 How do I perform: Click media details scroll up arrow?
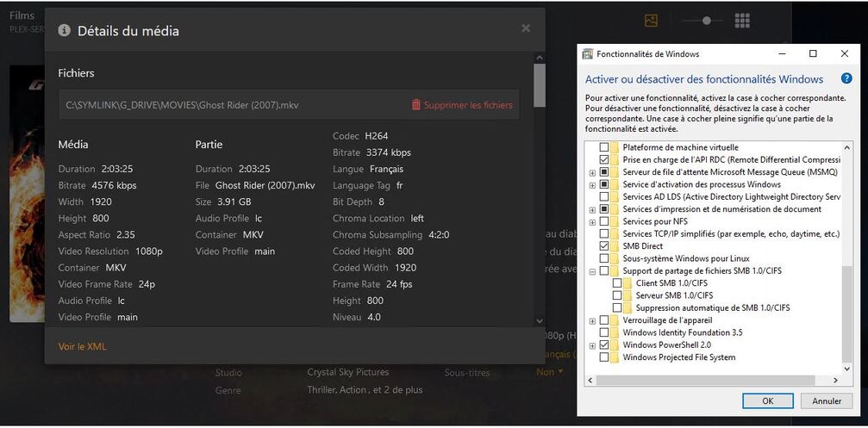point(540,57)
